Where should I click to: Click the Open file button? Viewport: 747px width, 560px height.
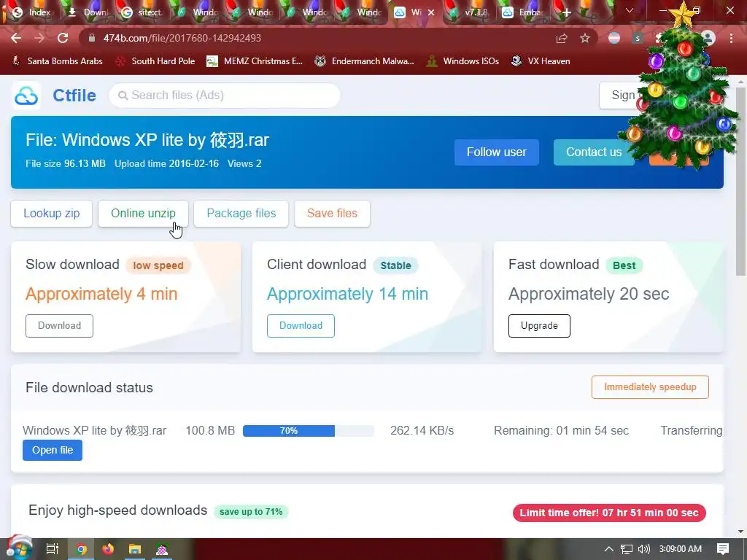[x=53, y=450]
